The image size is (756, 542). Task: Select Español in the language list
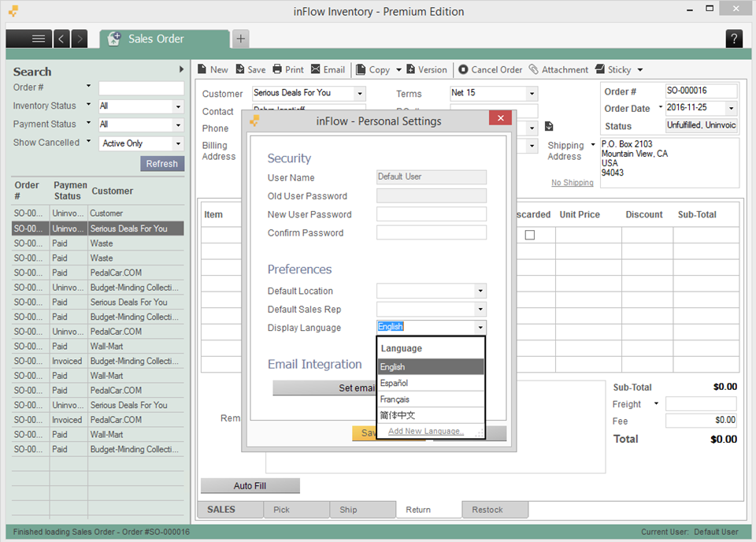click(431, 384)
